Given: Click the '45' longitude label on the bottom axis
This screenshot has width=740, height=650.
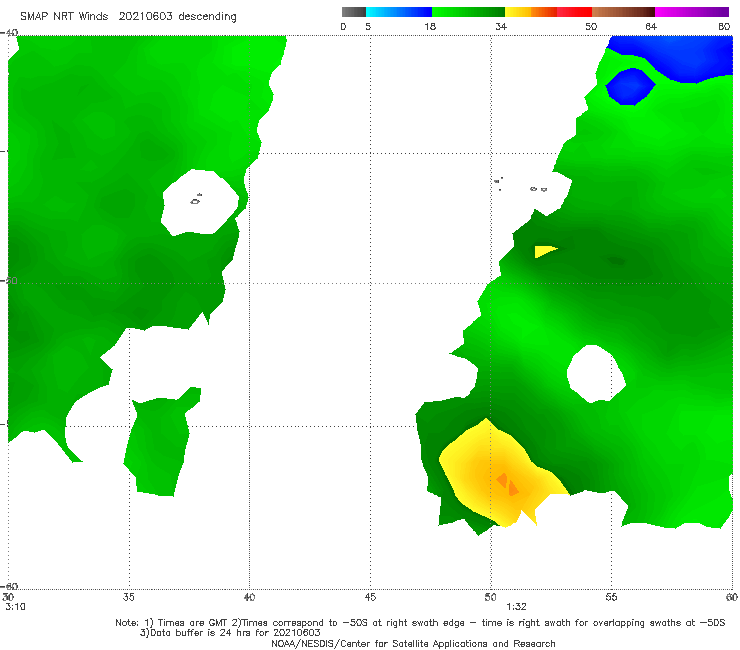Looking at the screenshot, I should click(x=370, y=597).
